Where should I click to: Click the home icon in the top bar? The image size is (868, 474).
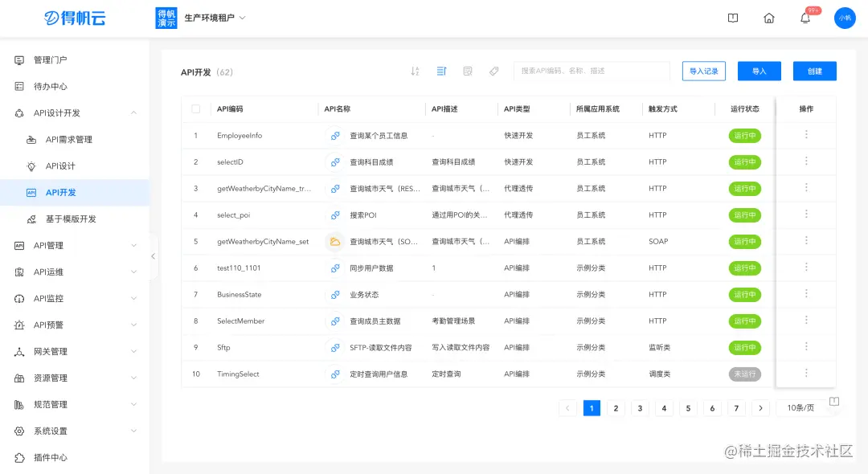point(768,17)
